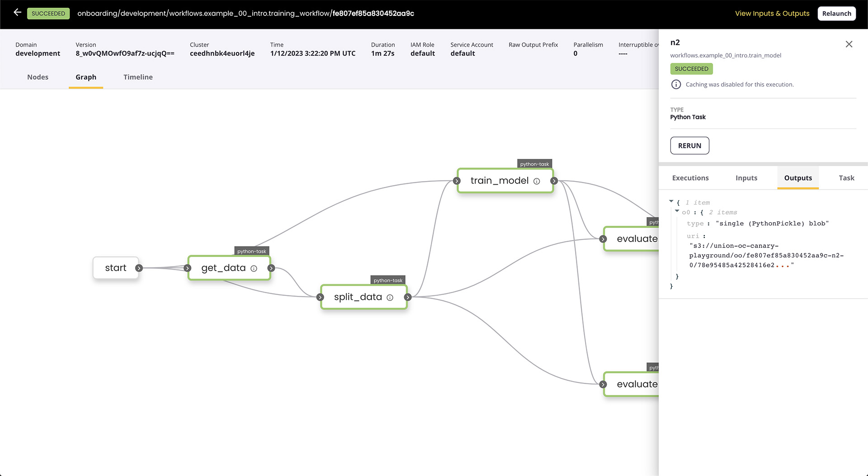Open the Task tab in details panel
The image size is (868, 476).
pyautogui.click(x=846, y=178)
